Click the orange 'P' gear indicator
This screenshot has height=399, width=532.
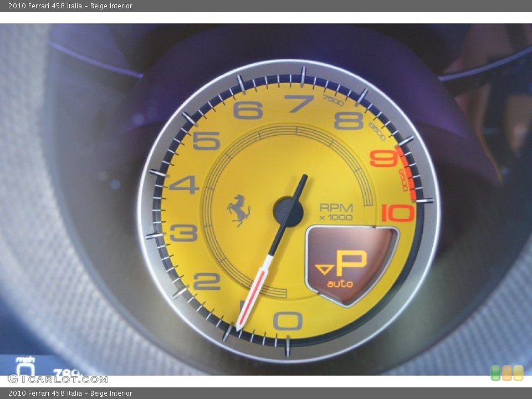pos(351,263)
